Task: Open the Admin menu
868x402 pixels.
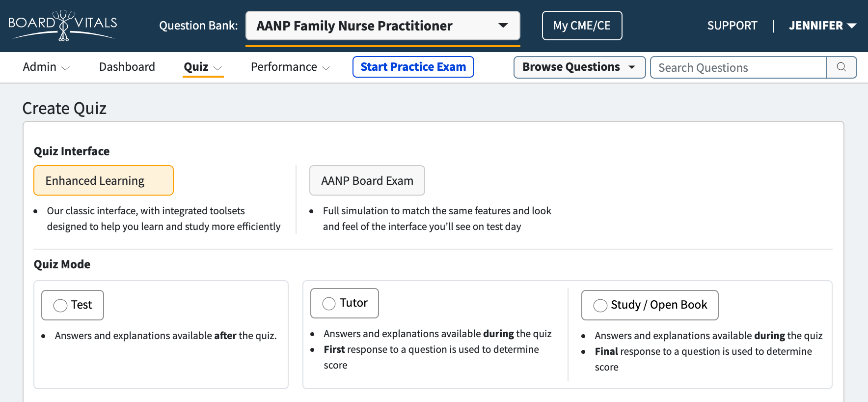Action: [46, 67]
